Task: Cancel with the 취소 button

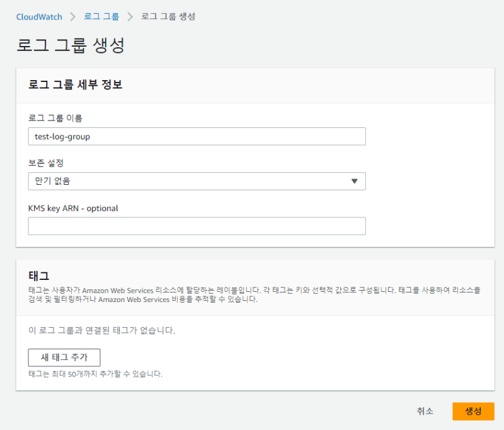Action: 425,411
